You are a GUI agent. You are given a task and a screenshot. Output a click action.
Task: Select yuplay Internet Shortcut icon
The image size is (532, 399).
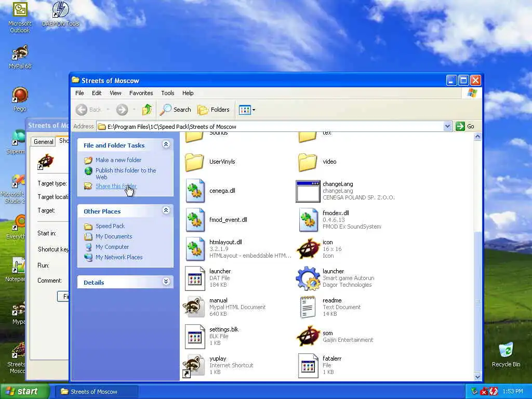click(194, 366)
